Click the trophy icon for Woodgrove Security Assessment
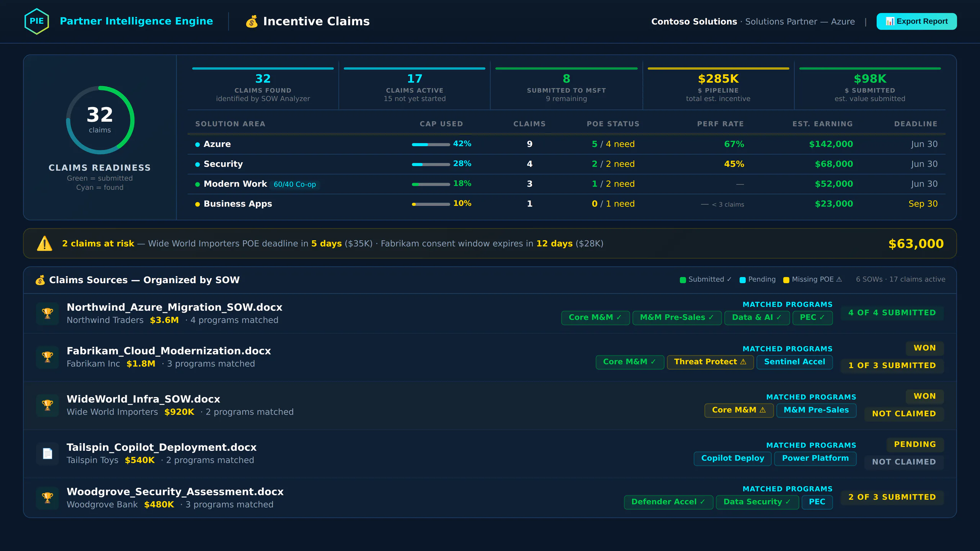The height and width of the screenshot is (551, 980). [x=47, y=498]
